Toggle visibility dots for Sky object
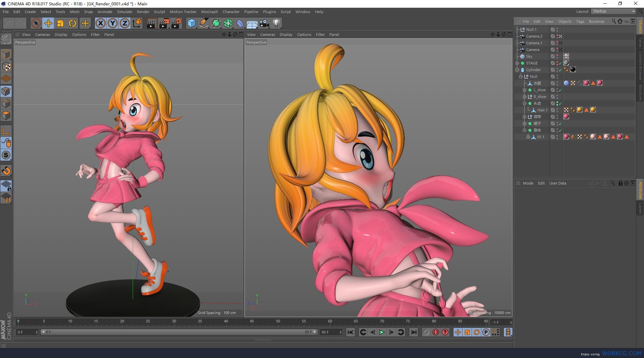Image resolution: width=644 pixels, height=358 pixels. coord(557,56)
